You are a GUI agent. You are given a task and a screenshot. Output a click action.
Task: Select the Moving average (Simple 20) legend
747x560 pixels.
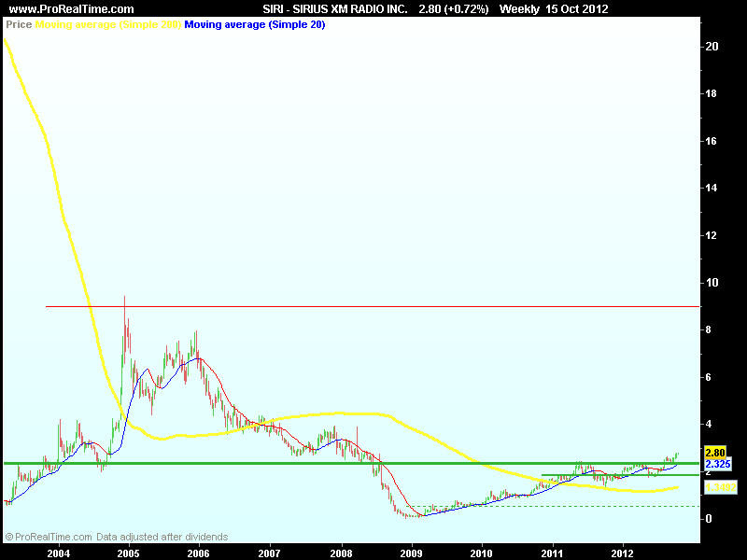tap(255, 24)
